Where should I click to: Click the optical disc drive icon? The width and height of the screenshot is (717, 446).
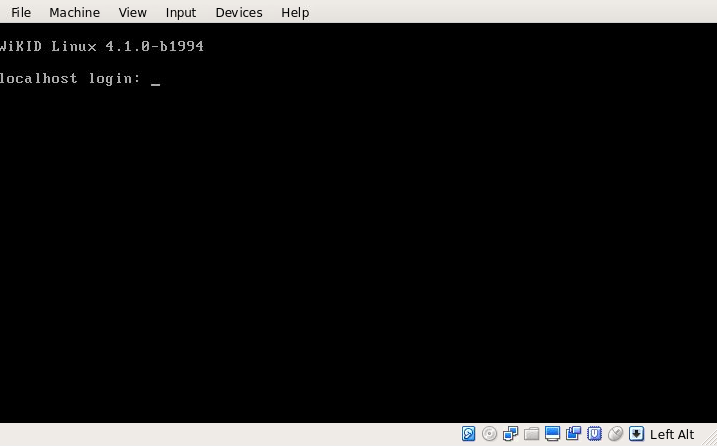[x=489, y=433]
